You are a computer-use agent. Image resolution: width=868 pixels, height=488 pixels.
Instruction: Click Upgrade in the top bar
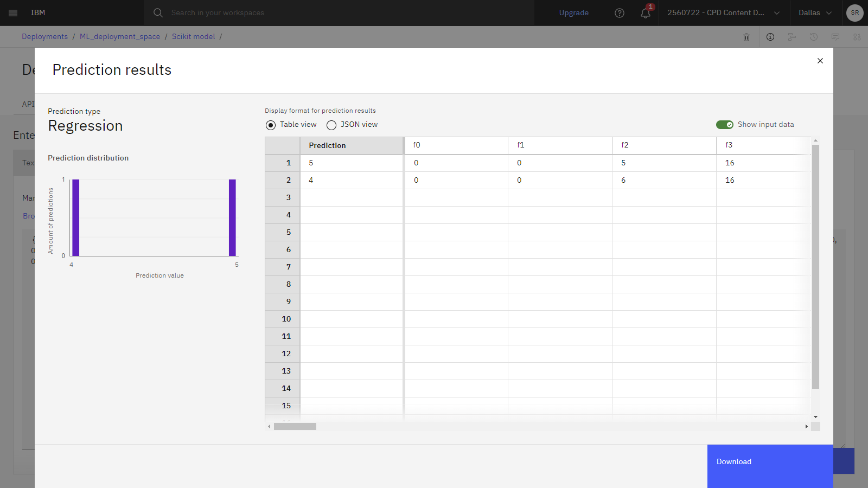pyautogui.click(x=573, y=12)
